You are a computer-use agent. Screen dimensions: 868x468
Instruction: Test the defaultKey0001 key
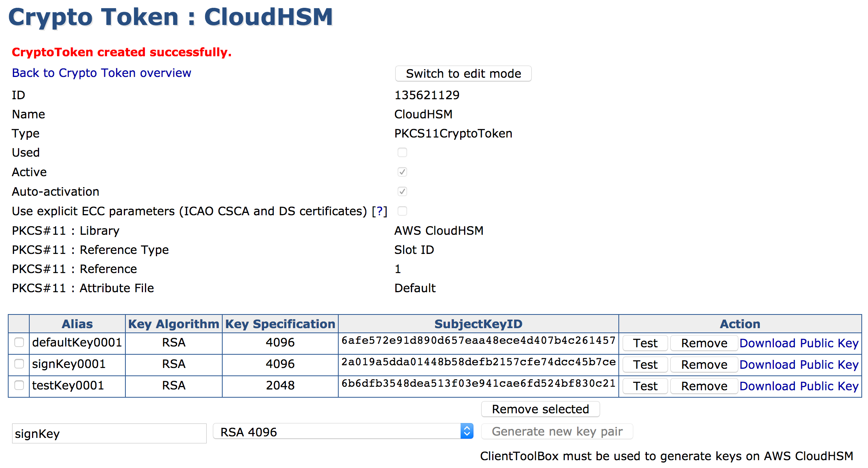point(645,343)
